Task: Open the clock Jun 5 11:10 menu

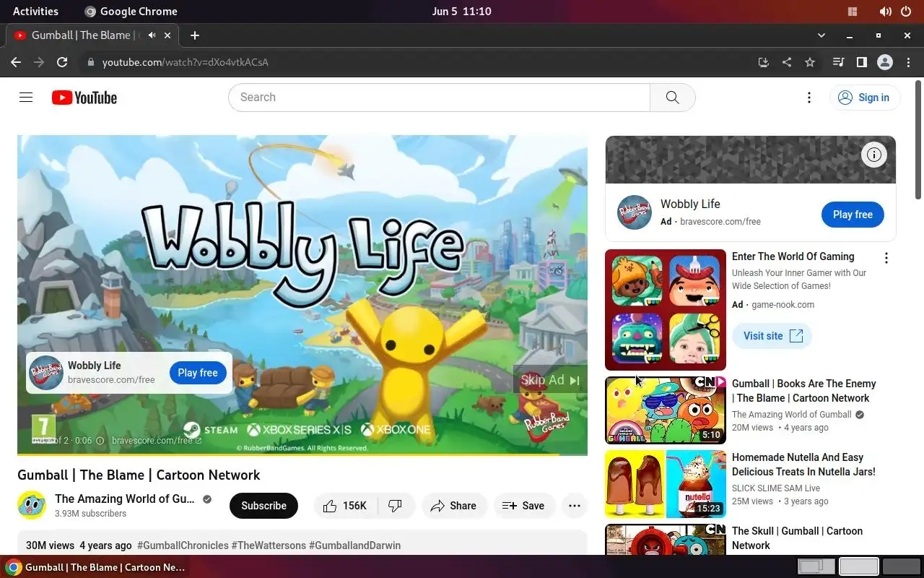Action: pyautogui.click(x=461, y=11)
